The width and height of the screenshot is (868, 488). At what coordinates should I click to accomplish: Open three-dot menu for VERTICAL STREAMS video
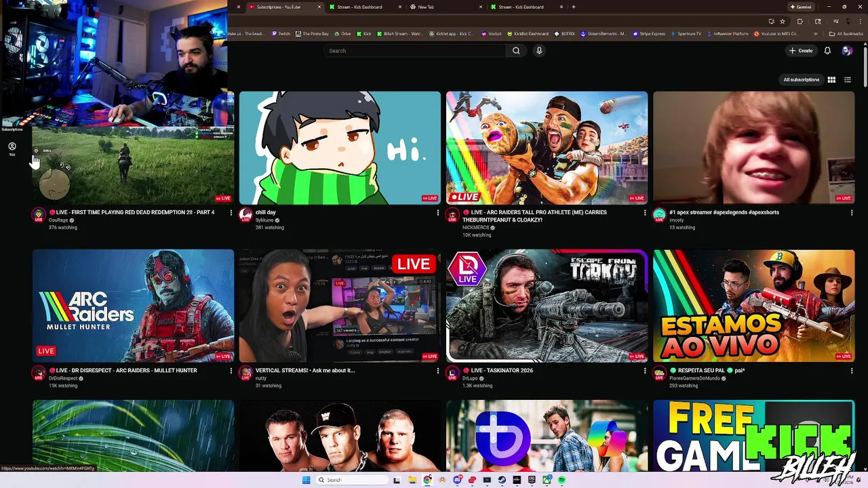(437, 371)
